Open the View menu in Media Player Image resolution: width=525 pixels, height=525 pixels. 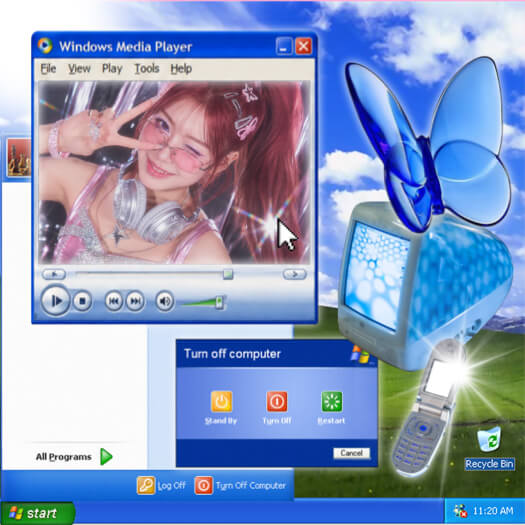79,69
